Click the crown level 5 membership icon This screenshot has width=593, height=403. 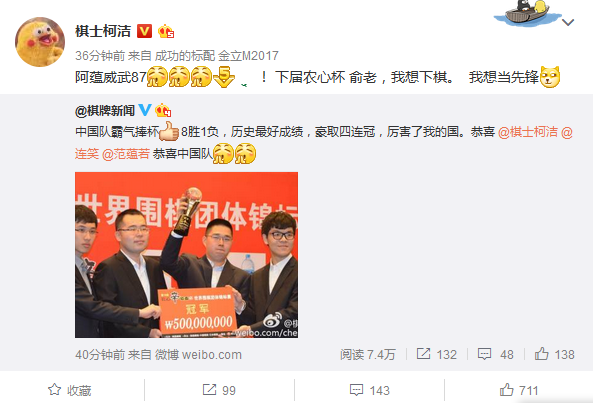point(166,31)
